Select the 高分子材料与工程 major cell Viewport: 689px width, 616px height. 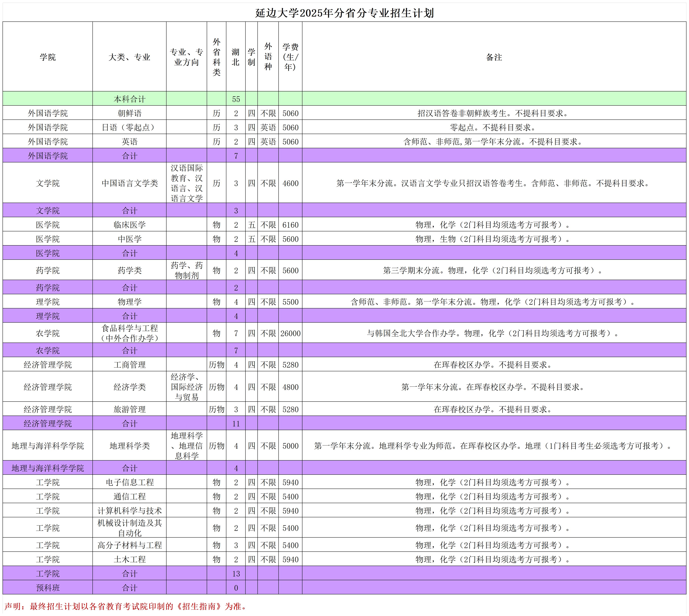tap(129, 545)
